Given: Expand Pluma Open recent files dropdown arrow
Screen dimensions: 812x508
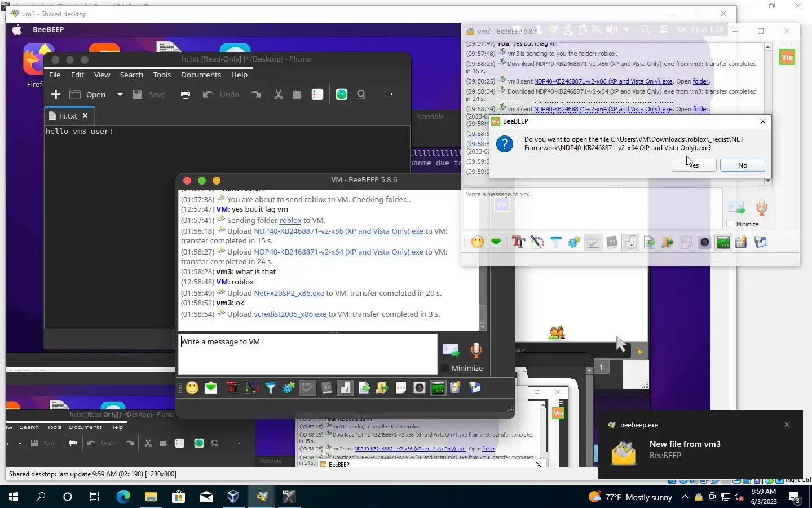Looking at the screenshot, I should tap(120, 94).
